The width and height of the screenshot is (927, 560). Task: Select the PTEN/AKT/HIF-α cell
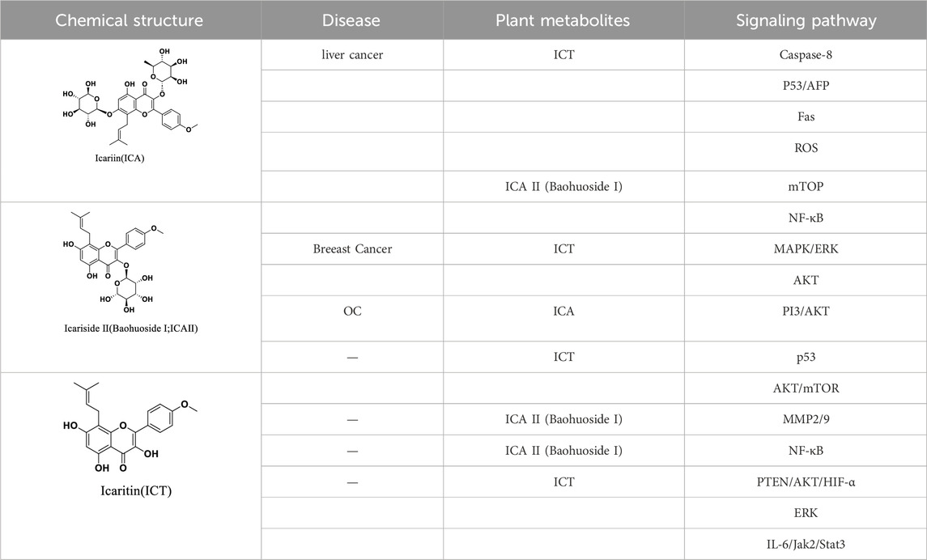(x=806, y=482)
